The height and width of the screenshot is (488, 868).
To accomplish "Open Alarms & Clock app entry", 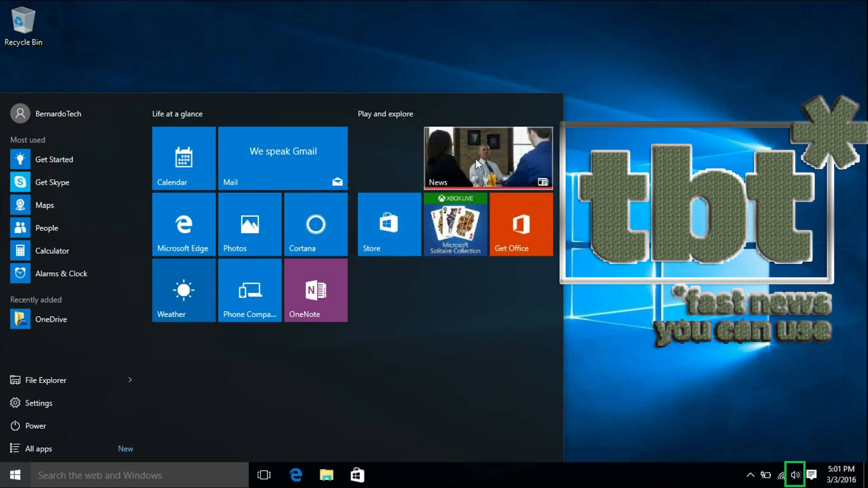I will pyautogui.click(x=71, y=273).
